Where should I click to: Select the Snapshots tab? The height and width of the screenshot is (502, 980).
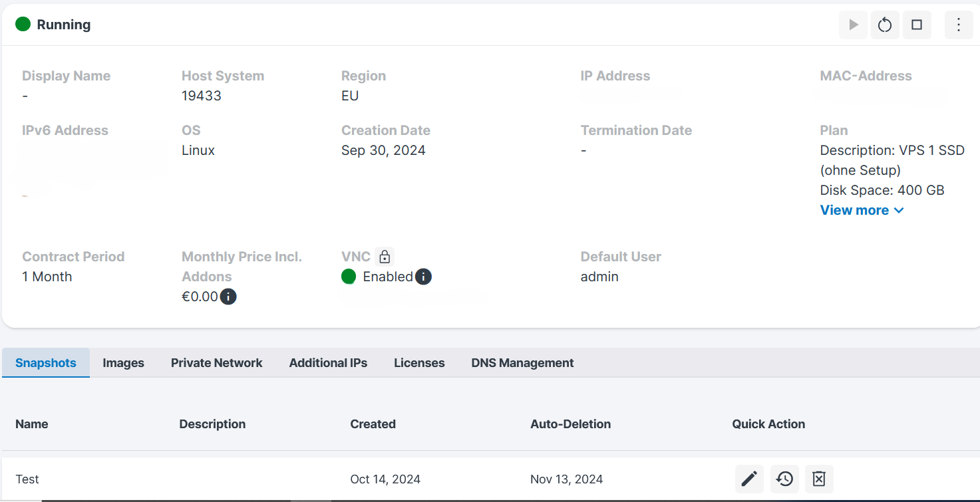point(46,363)
